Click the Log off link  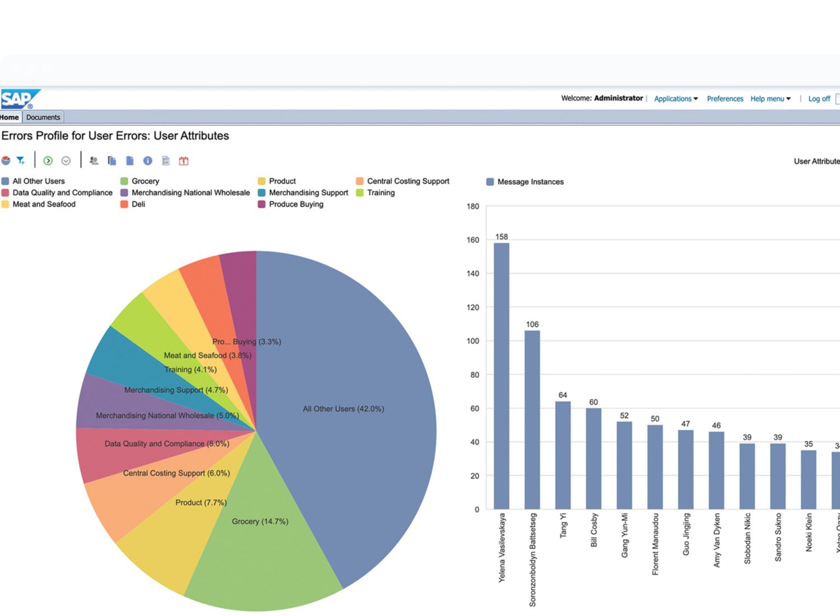pos(819,99)
